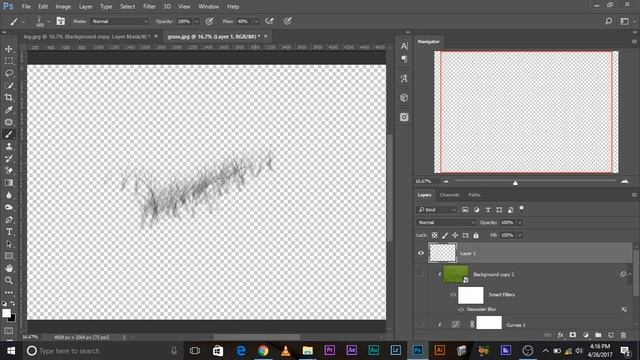Select the Path Selection tool
The width and height of the screenshot is (640, 360).
(9, 244)
